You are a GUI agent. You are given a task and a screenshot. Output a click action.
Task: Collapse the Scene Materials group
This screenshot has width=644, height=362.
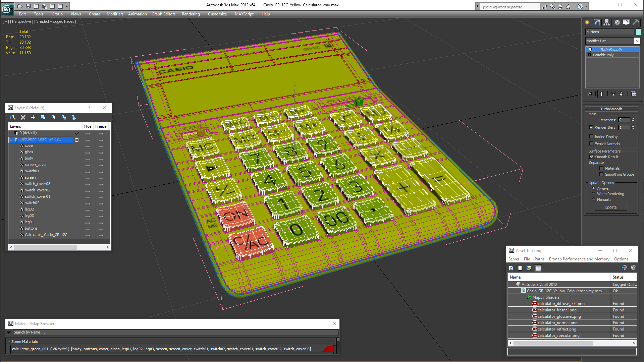[x=9, y=342]
